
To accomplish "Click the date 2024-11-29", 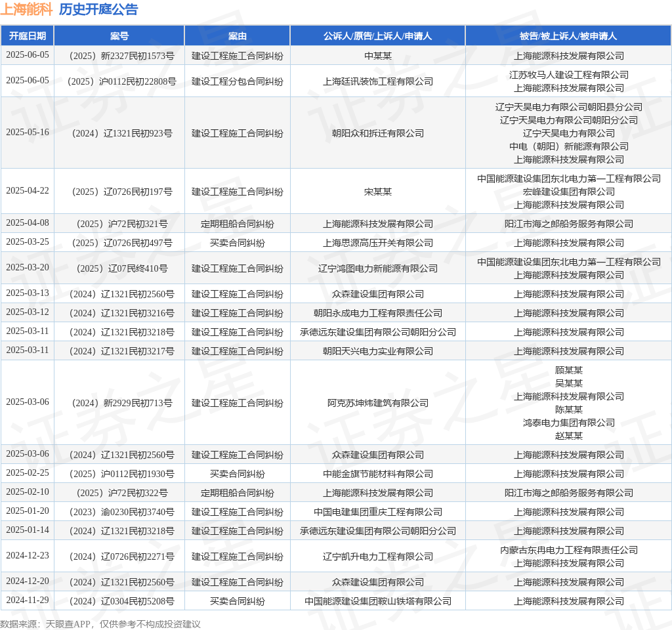I will click(28, 600).
